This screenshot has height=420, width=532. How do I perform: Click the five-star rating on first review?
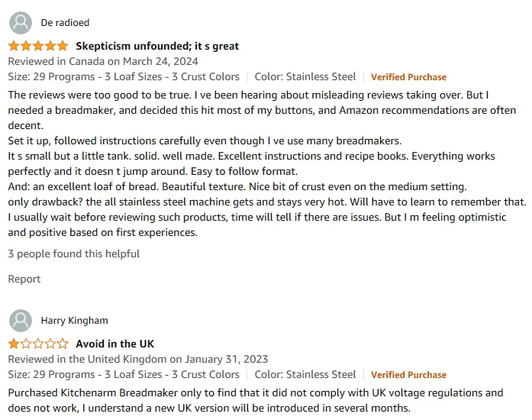click(x=38, y=46)
